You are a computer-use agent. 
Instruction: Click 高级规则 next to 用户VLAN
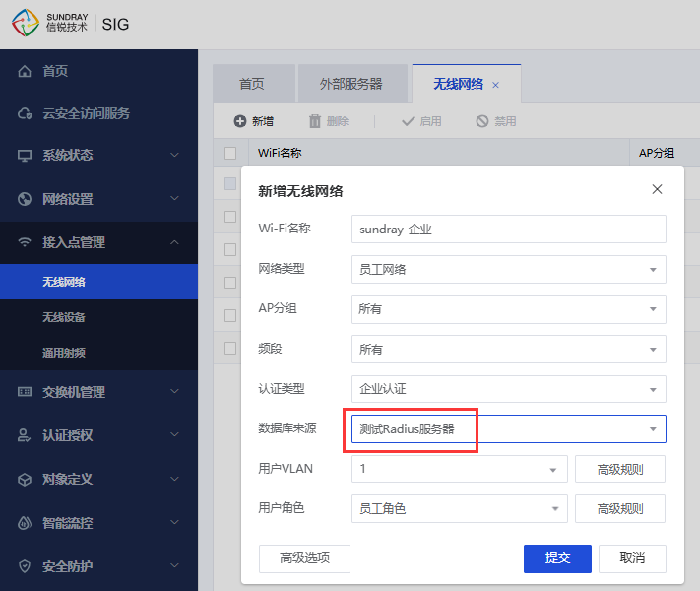pos(620,469)
